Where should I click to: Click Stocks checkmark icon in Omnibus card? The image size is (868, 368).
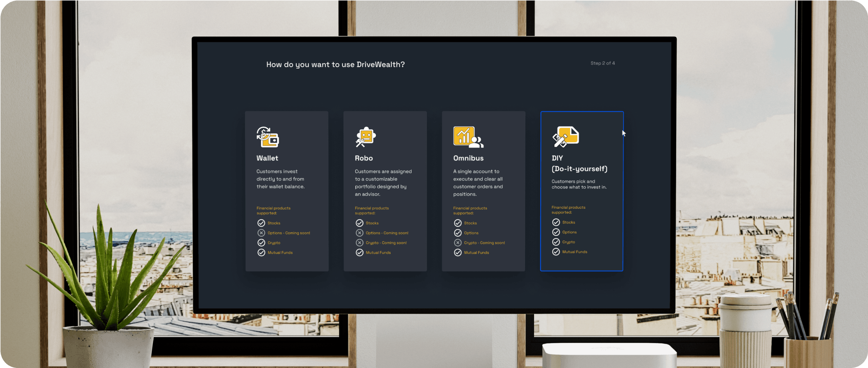pos(458,223)
